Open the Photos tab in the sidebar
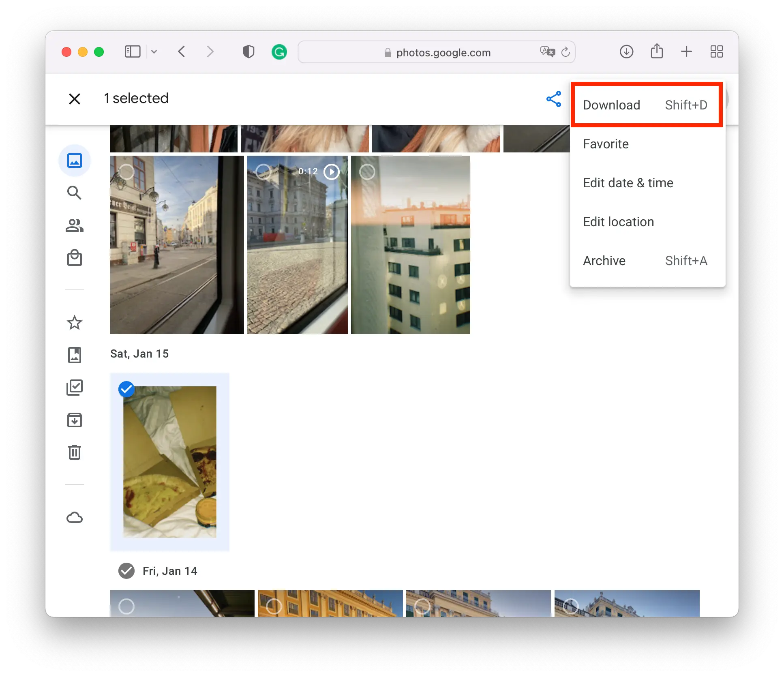The height and width of the screenshot is (677, 784). point(75,161)
